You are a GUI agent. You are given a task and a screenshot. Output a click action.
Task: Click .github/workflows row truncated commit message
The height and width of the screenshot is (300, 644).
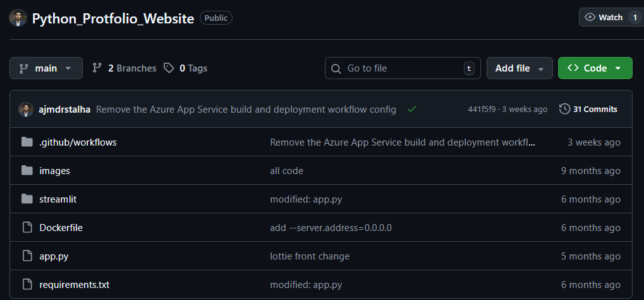pos(403,142)
